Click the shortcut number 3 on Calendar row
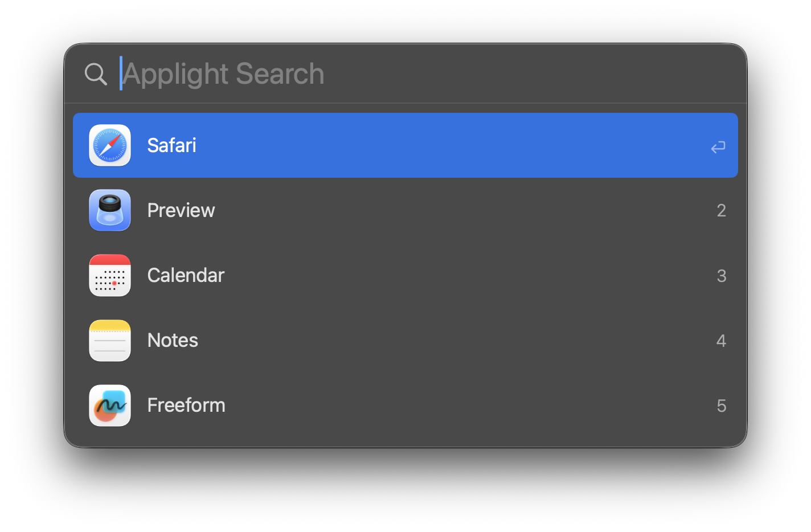The height and width of the screenshot is (532, 811). tap(721, 275)
